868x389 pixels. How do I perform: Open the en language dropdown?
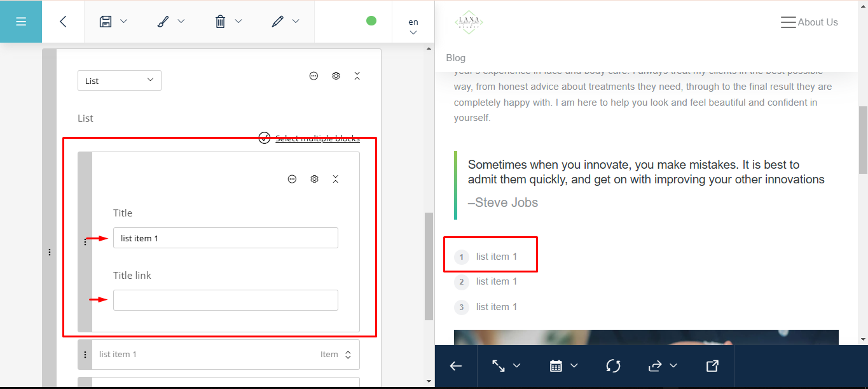[x=413, y=27]
